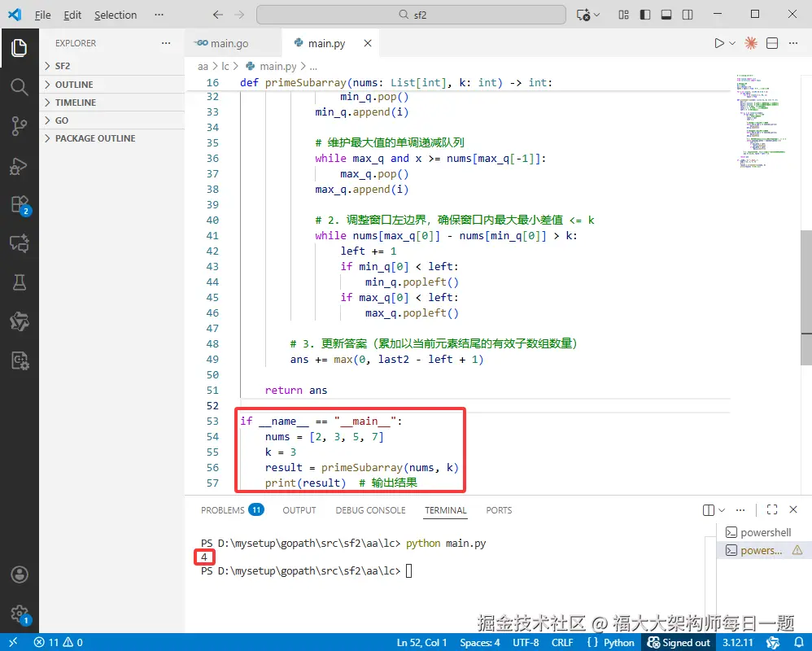Toggle Primary Side Bar visibility
Screen dimensions: 812x651
(644, 15)
